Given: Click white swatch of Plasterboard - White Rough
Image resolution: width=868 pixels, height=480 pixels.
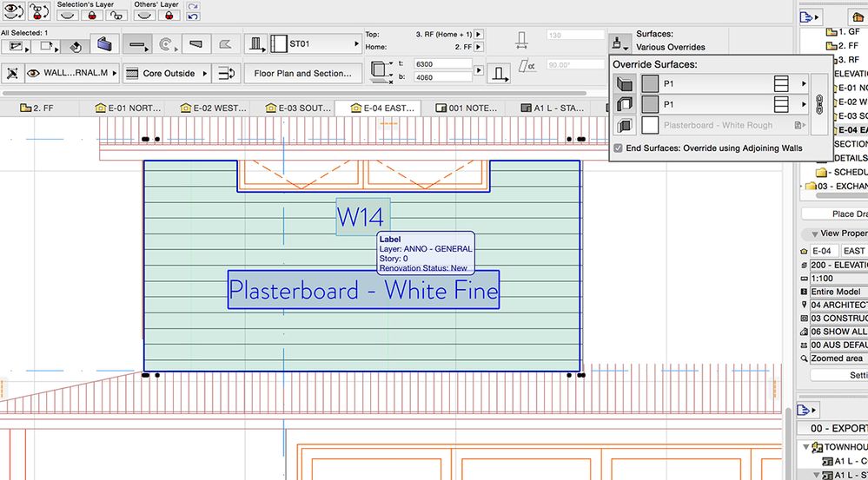Looking at the screenshot, I should (650, 126).
